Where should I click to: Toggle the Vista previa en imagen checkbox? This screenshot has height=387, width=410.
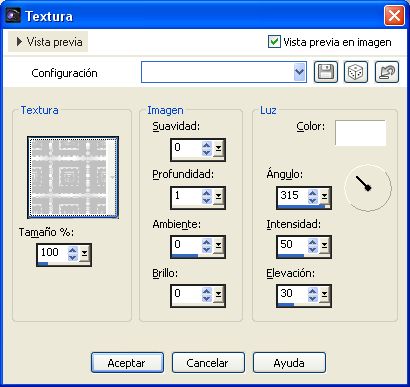point(274,42)
